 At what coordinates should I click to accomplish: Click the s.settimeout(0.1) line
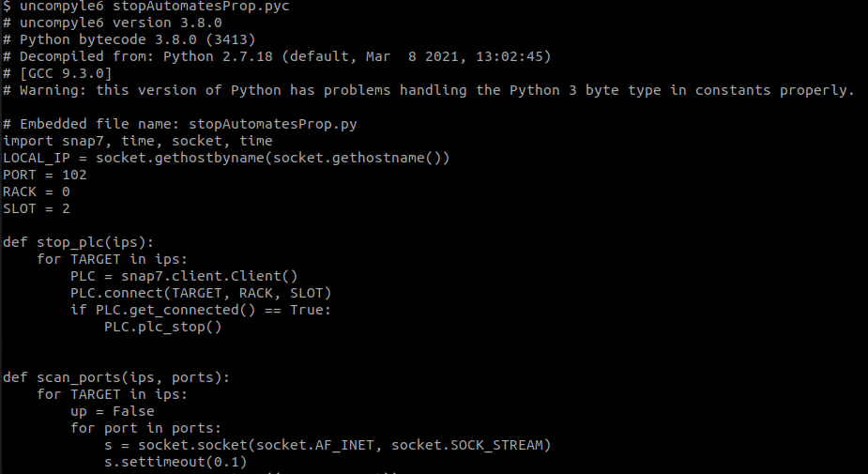coord(175,462)
